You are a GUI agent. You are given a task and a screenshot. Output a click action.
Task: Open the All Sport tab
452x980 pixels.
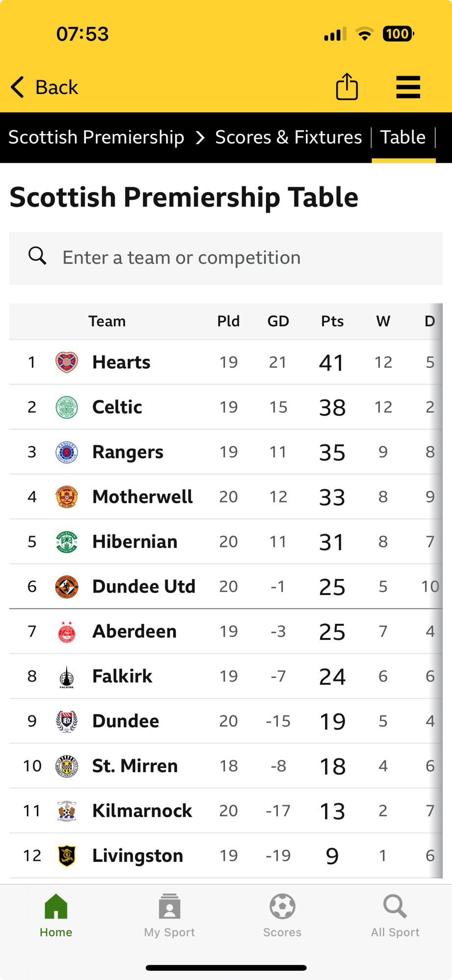[395, 915]
